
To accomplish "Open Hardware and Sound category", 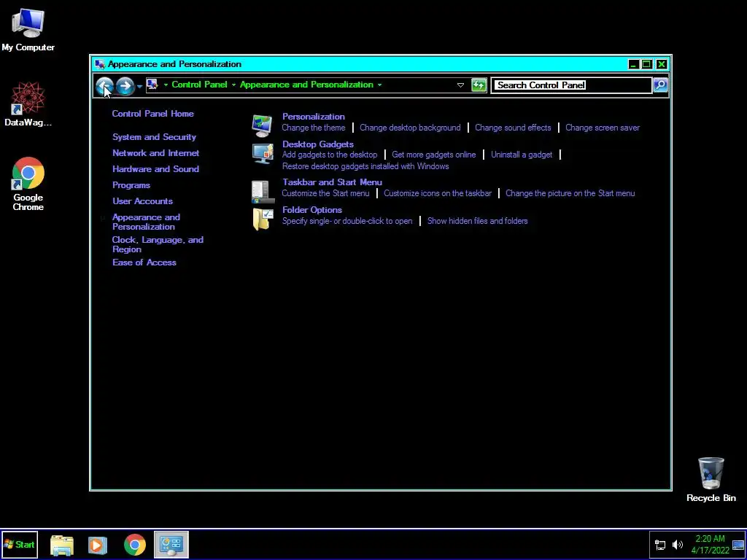I will pos(156,169).
